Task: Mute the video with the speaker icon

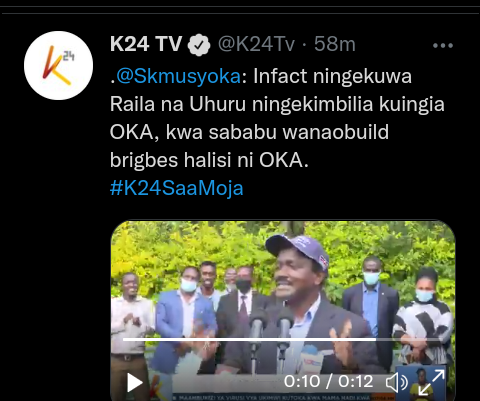Action: coord(397,382)
